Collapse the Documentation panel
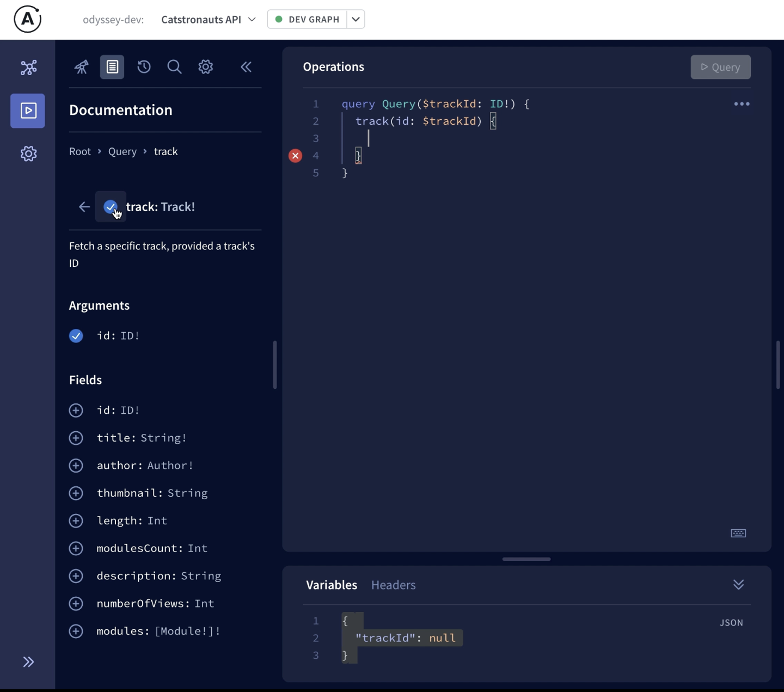Viewport: 784px width, 692px height. [246, 67]
